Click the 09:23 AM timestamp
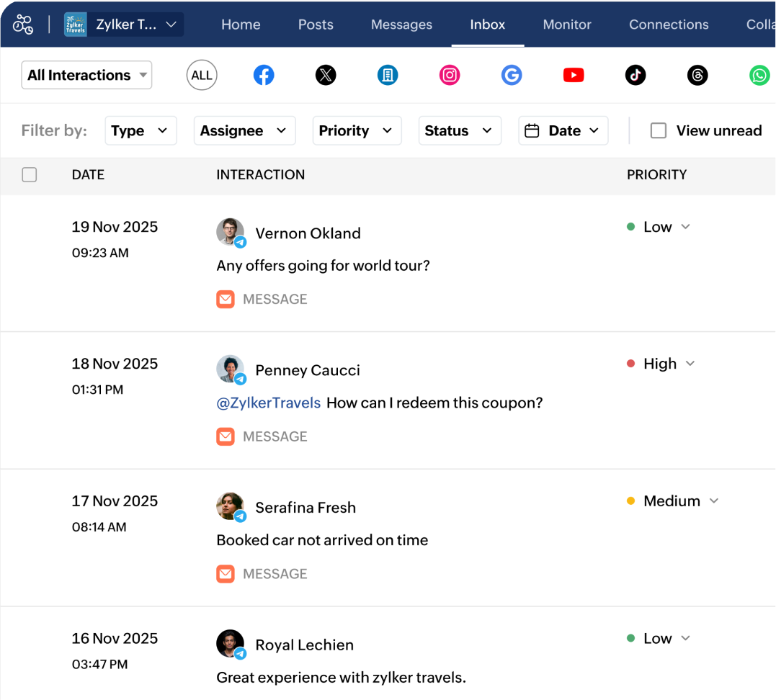 click(100, 253)
